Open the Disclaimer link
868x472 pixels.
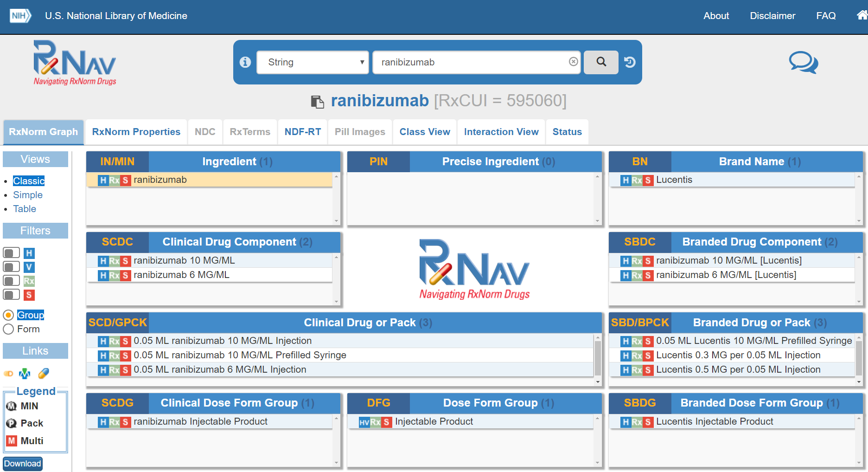point(772,16)
